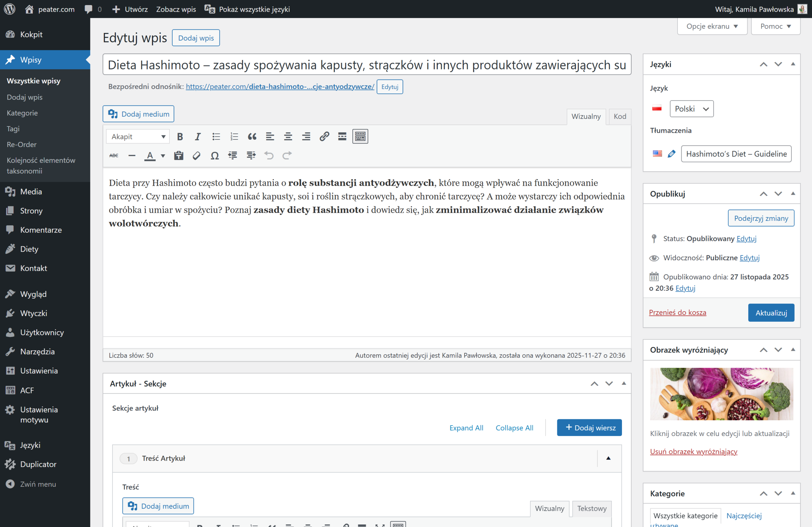Switch to the Kod editor tab

619,117
